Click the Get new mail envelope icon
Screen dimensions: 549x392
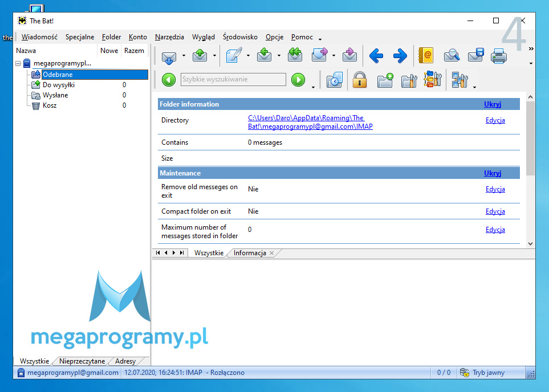pyautogui.click(x=169, y=57)
